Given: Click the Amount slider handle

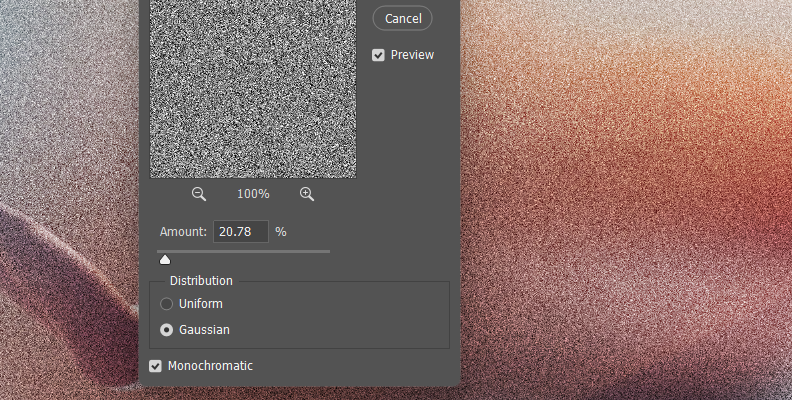Looking at the screenshot, I should click(x=165, y=260).
